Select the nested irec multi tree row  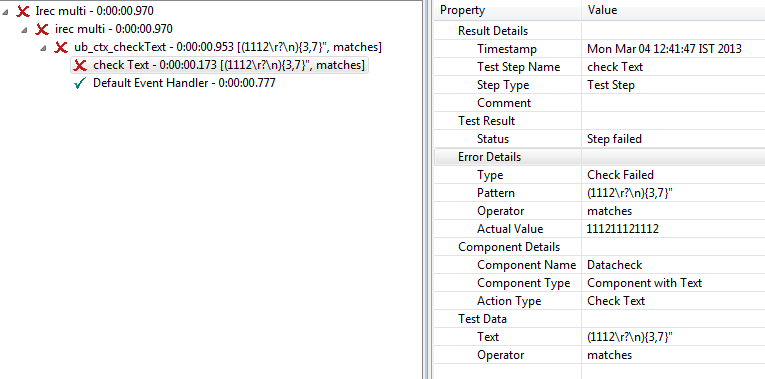pyautogui.click(x=113, y=29)
